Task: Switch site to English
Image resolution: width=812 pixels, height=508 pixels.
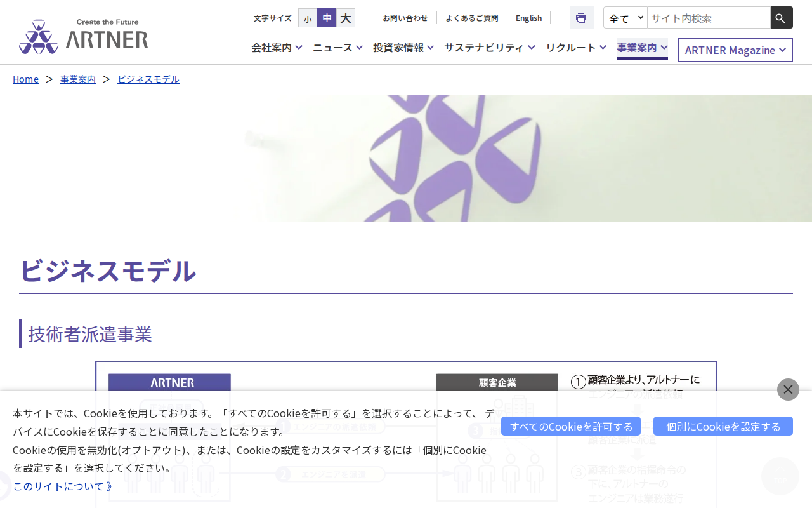Action: coord(529,18)
